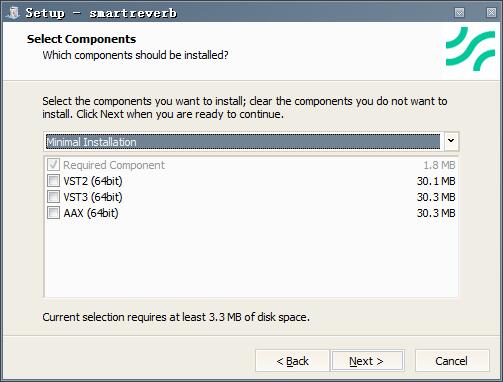Close the smartreverb setup window
503x382 pixels.
pos(491,13)
